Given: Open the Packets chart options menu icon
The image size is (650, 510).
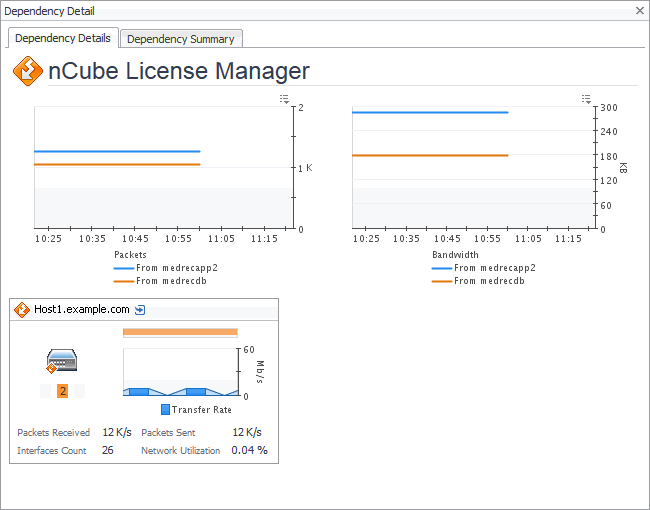Looking at the screenshot, I should [x=285, y=99].
